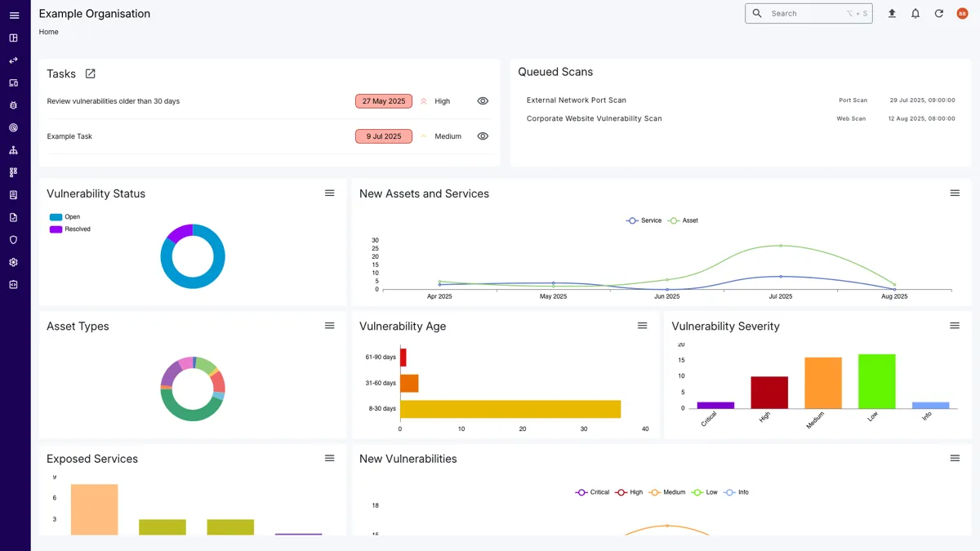Click the network hierarchy sidebar icon
This screenshot has height=551, width=980.
[x=14, y=150]
